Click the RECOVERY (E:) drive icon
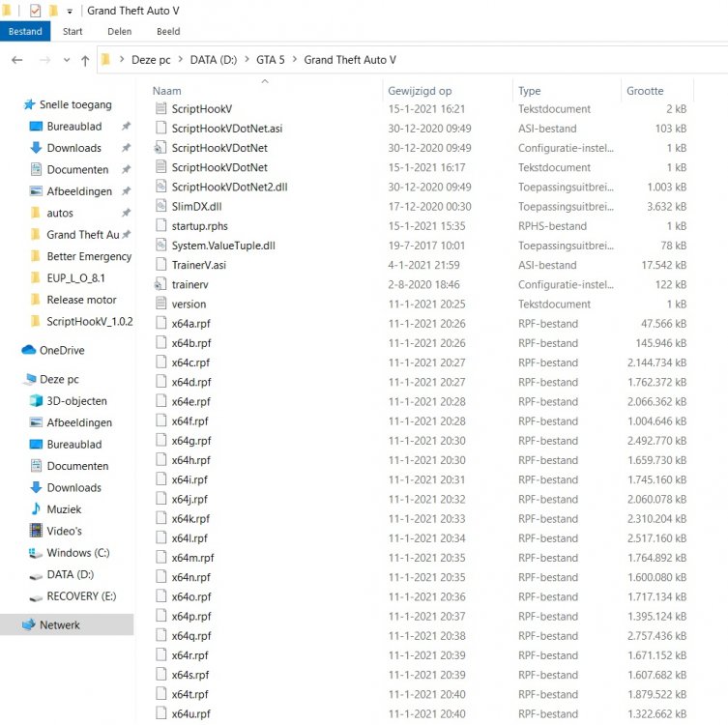This screenshot has width=728, height=725. tap(36, 598)
